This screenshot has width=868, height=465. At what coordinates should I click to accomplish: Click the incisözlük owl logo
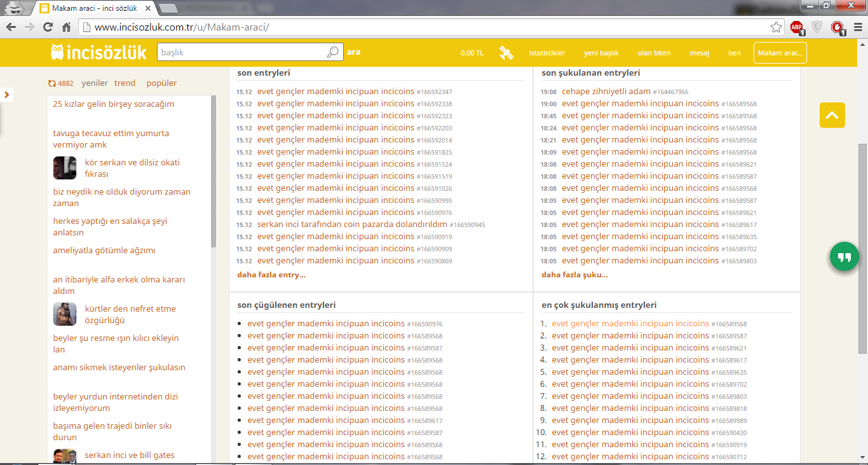pyautogui.click(x=98, y=52)
